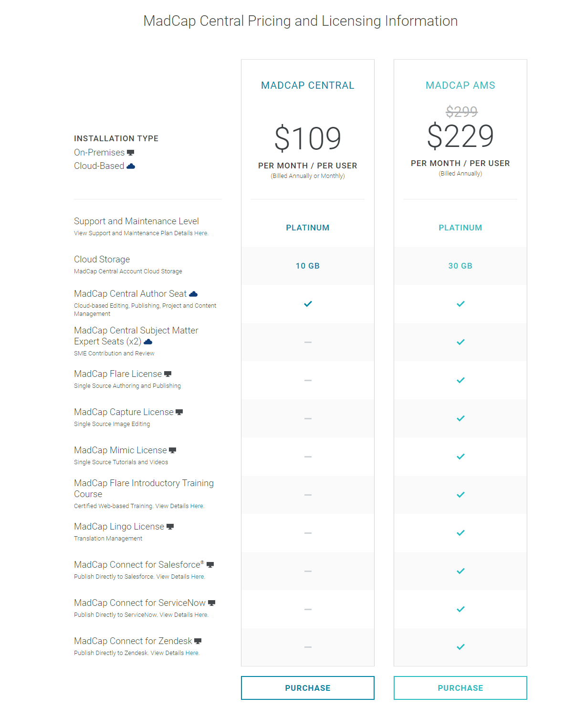Click monitor icon next to MadCap Mimic License
Screen dimensions: 585x728
tap(173, 450)
